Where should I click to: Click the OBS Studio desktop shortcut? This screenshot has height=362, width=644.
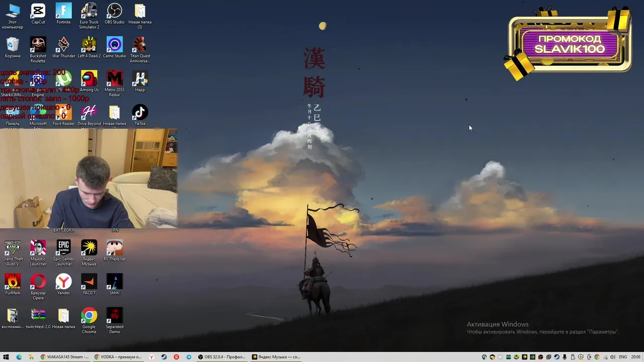pos(114,14)
